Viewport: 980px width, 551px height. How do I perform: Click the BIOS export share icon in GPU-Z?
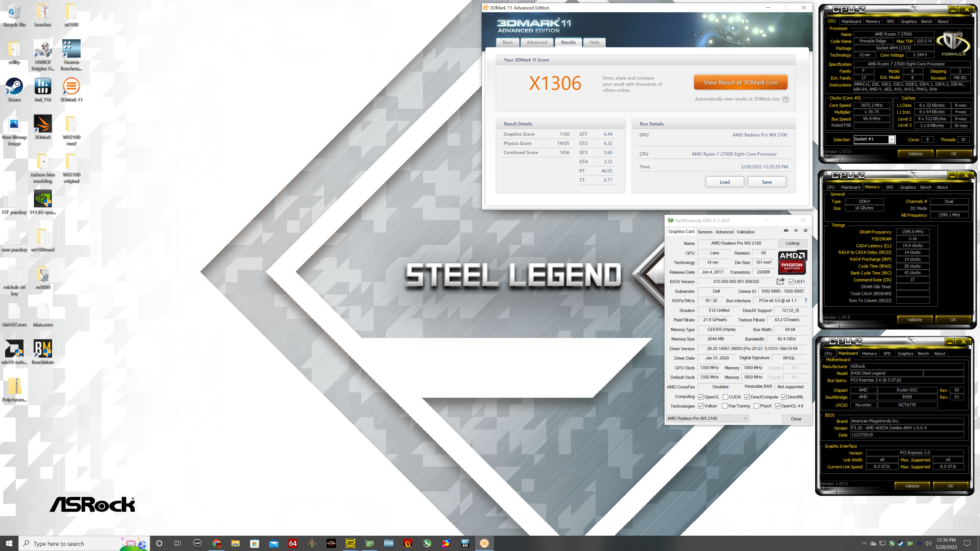coord(780,281)
